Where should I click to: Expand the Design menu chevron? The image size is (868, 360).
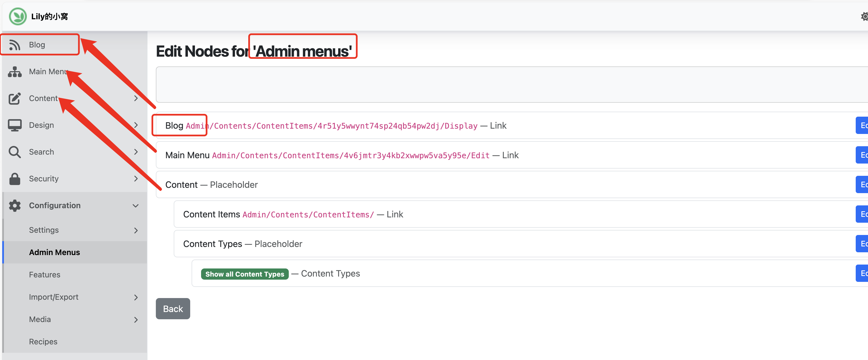[x=136, y=125]
